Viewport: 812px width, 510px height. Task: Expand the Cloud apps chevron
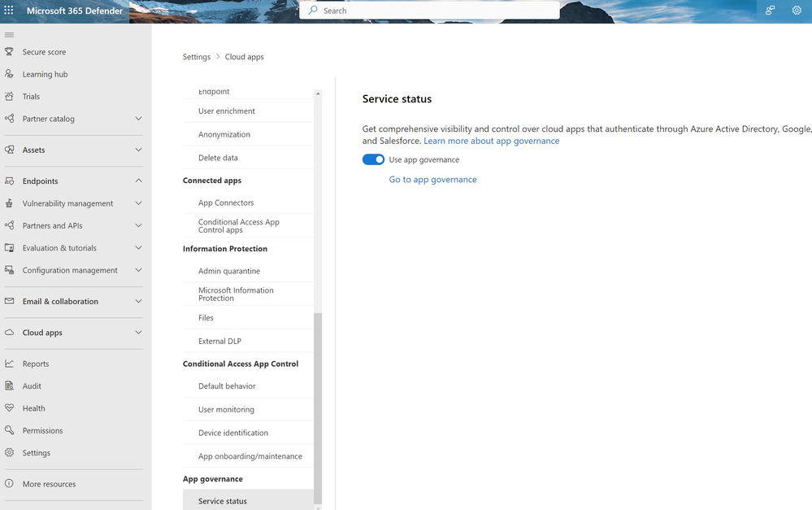(x=138, y=332)
